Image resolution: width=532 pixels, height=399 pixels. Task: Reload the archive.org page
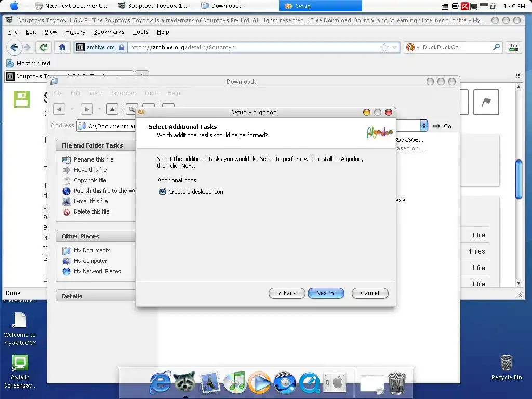click(x=43, y=47)
